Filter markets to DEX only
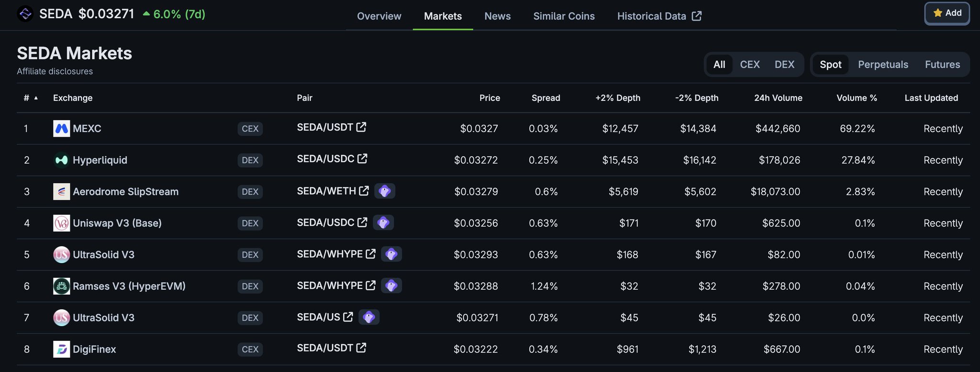Screen dimensions: 980x372 784,65
